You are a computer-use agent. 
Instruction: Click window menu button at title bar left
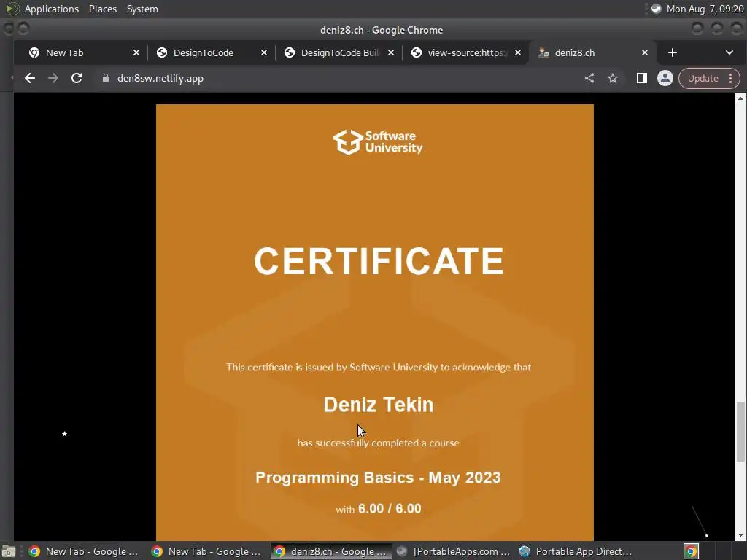9,29
